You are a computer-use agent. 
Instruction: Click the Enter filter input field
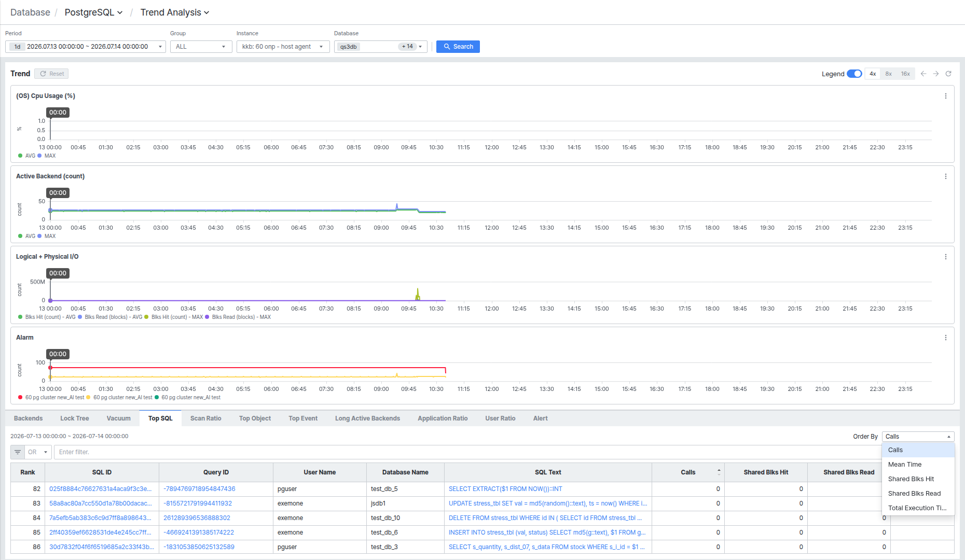coord(467,452)
